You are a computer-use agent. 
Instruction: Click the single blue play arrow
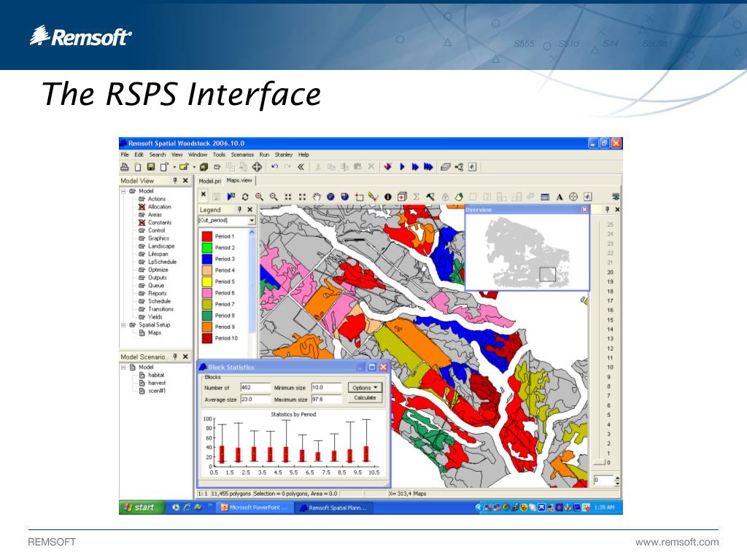[402, 167]
